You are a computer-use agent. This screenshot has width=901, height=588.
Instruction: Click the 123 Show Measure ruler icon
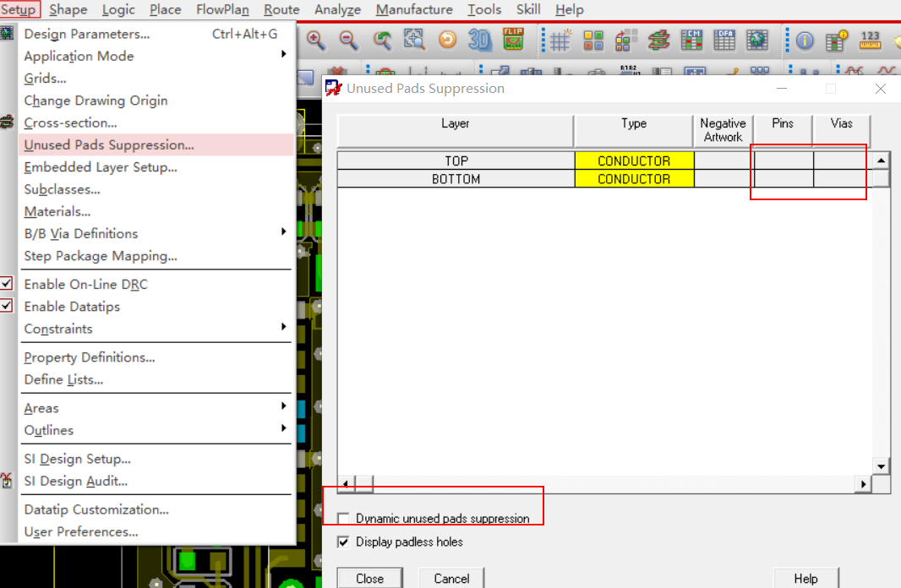click(x=870, y=41)
